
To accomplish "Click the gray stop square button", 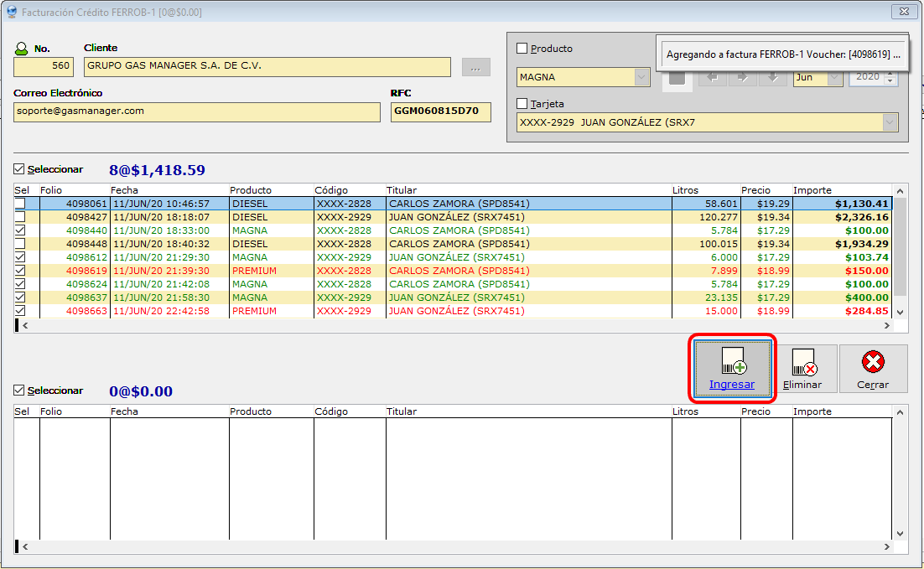I will point(677,78).
